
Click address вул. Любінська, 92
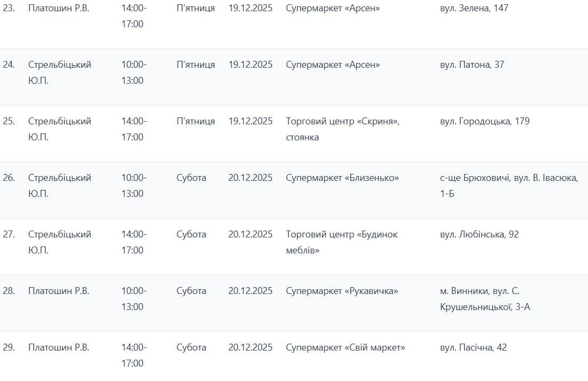click(479, 234)
